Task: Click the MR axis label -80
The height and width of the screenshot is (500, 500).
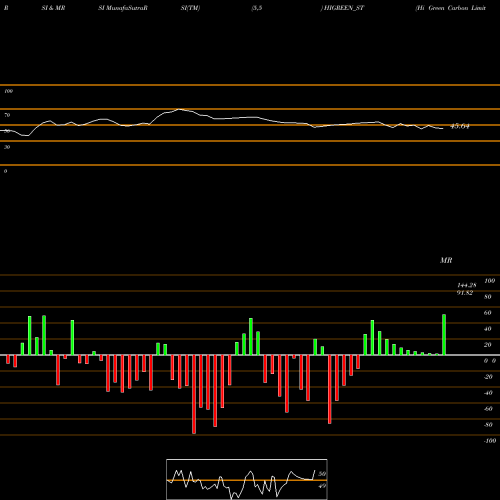Action: [x=488, y=425]
